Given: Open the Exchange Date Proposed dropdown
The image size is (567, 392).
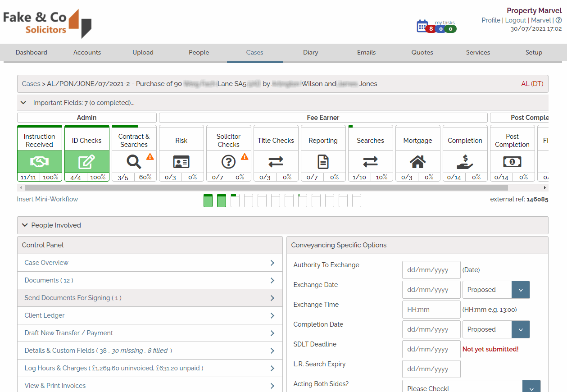Looking at the screenshot, I should click(521, 290).
